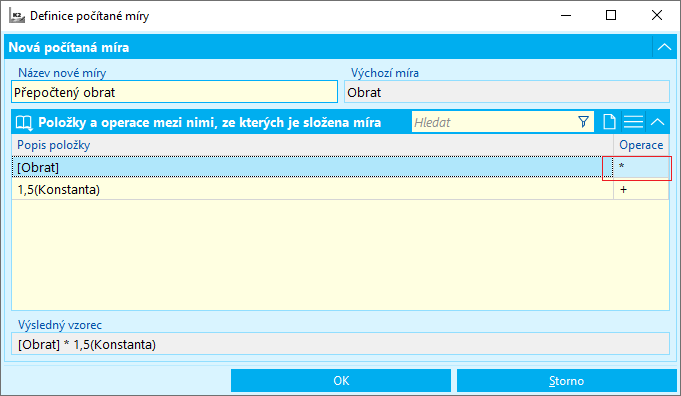
Task: Collapse the Položky a operace panel
Action: (x=658, y=122)
